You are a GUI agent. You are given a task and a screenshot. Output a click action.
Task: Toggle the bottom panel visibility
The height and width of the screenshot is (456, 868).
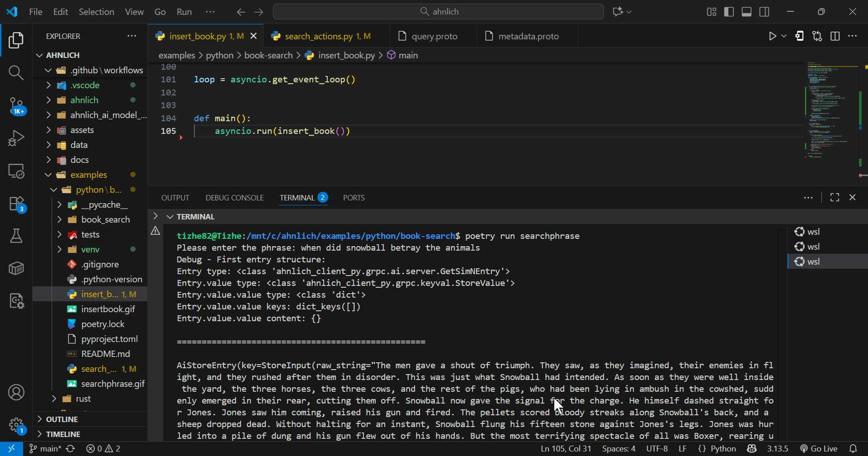(x=746, y=12)
